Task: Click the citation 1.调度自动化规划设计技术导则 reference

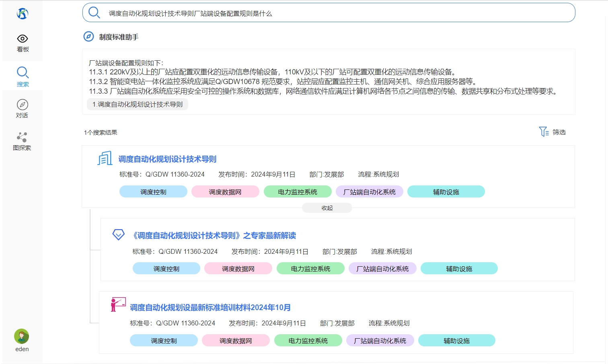Action: pyautogui.click(x=138, y=104)
